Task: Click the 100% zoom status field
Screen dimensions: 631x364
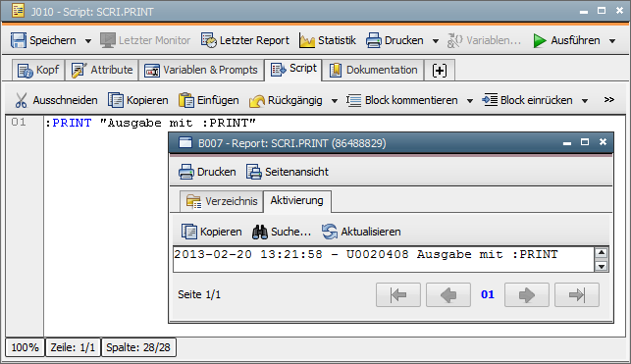Action: [25, 347]
